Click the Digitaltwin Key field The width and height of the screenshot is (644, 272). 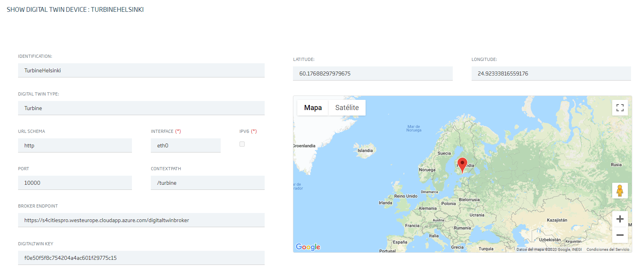(x=141, y=258)
